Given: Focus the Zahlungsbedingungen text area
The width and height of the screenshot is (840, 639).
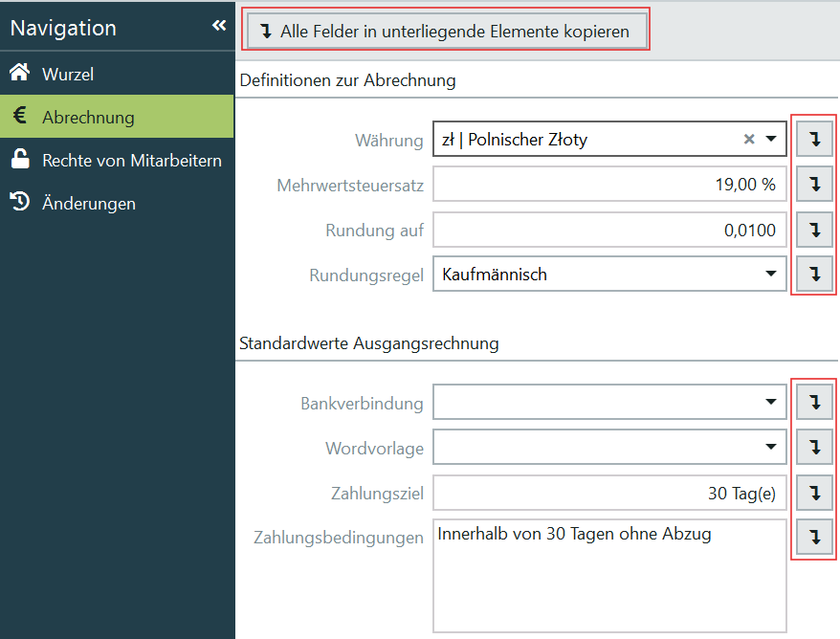Looking at the screenshot, I should click(x=609, y=574).
